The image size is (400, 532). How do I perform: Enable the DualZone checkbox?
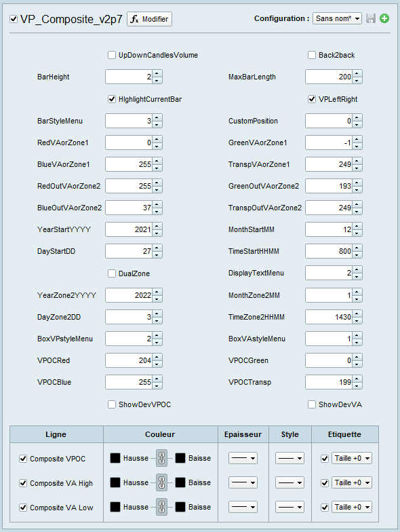tap(112, 273)
